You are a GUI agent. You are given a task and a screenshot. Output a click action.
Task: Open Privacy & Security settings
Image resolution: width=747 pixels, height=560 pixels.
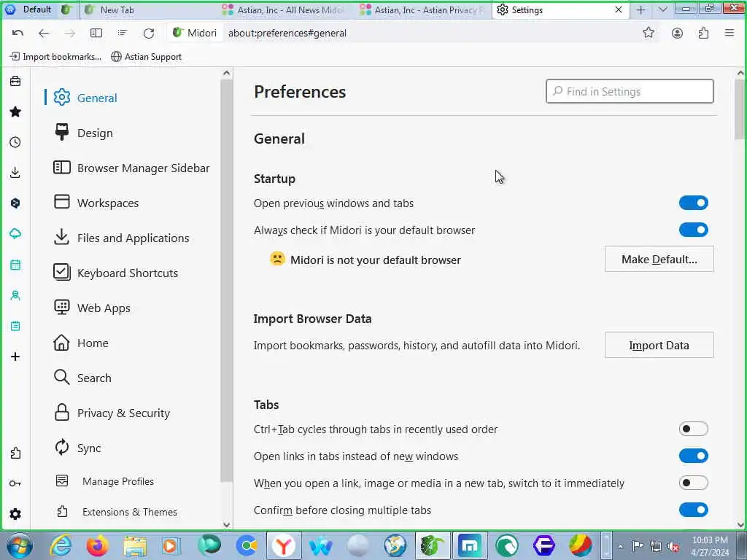112,413
